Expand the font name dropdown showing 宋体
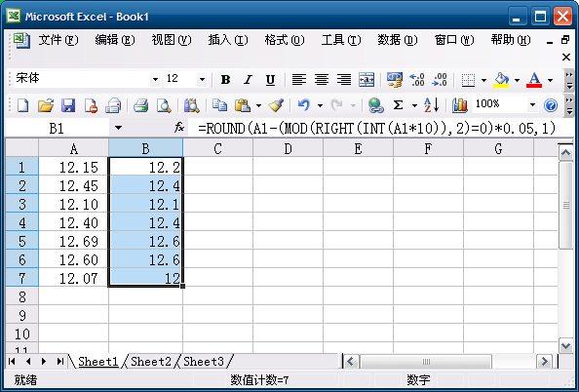Screen dimensions: 579x392 pyautogui.click(x=155, y=79)
